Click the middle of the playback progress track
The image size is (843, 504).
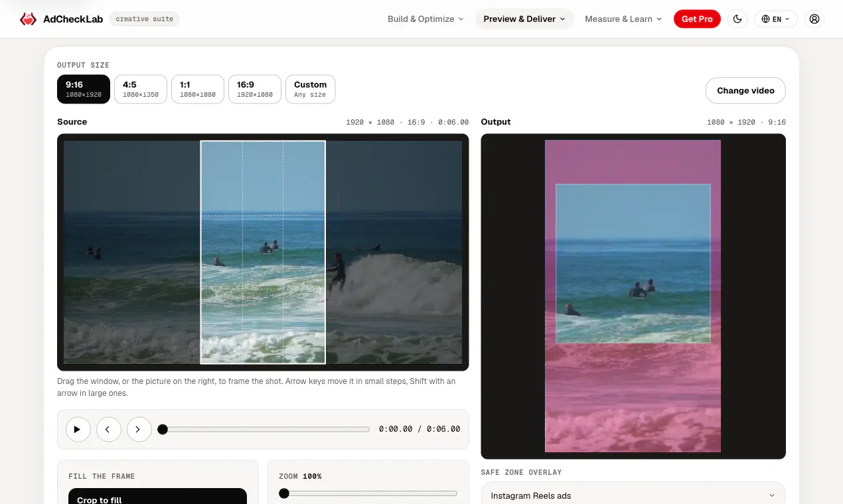pyautogui.click(x=264, y=430)
